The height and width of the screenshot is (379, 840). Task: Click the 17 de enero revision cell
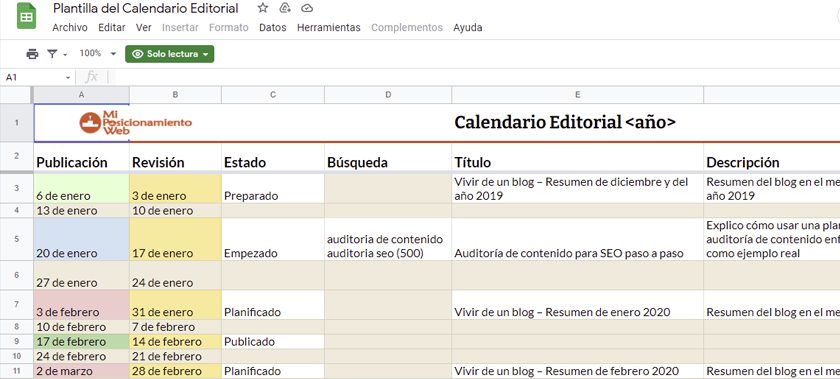175,239
